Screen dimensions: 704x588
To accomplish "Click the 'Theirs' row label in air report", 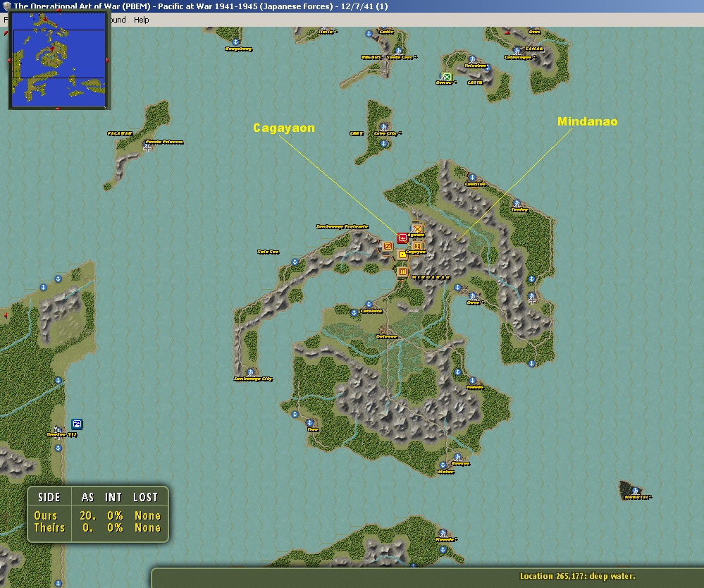I will pyautogui.click(x=49, y=527).
